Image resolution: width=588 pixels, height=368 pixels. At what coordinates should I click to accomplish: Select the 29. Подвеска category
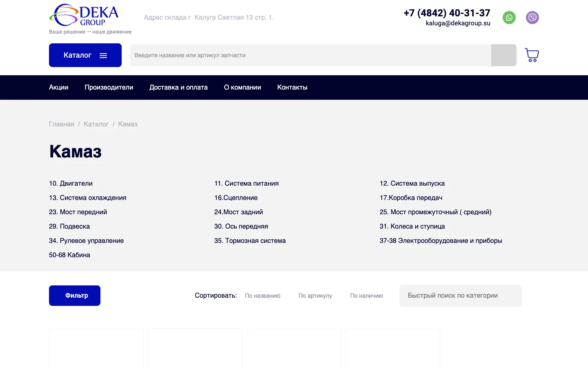(69, 227)
